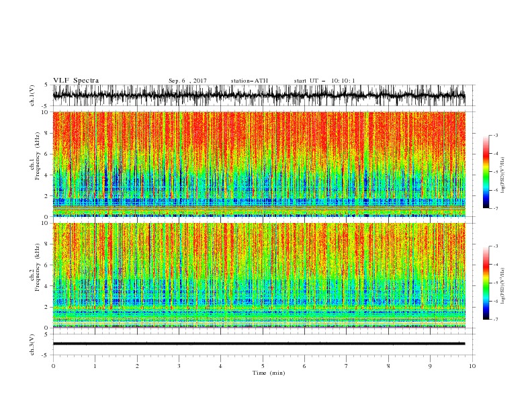Click the time axis end label "10"
532x411 pixels.
click(x=472, y=366)
